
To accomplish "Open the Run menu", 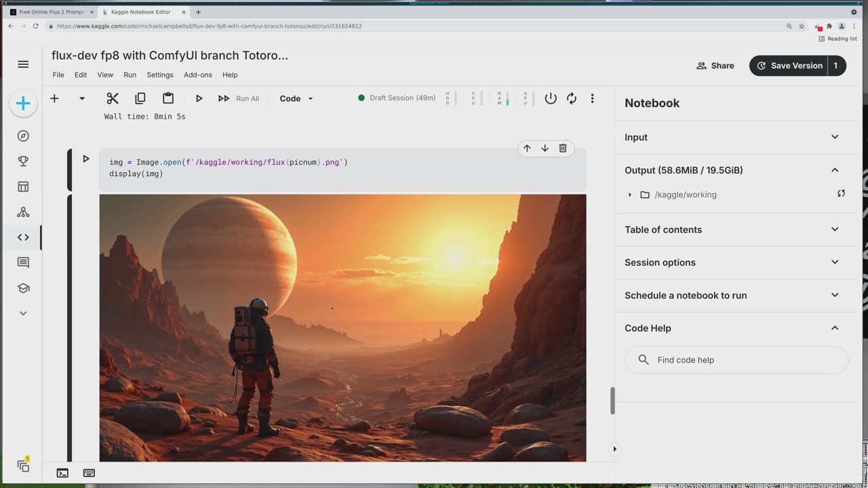I will (x=130, y=75).
